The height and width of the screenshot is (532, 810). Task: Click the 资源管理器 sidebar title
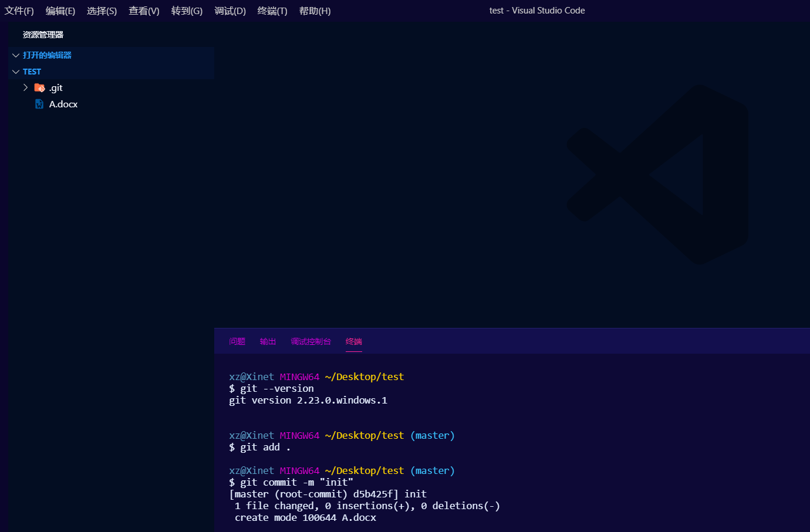pos(43,35)
